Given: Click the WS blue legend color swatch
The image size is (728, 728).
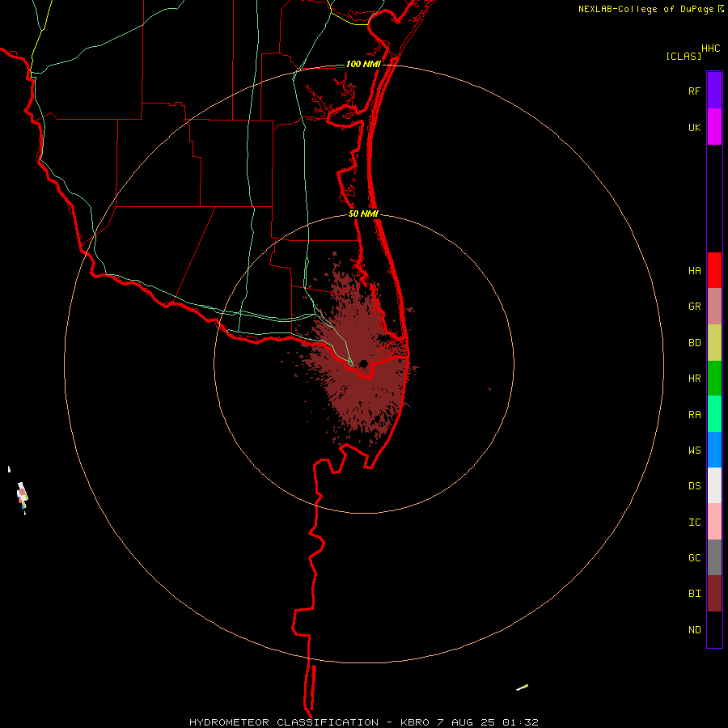Looking at the screenshot, I should click(714, 450).
